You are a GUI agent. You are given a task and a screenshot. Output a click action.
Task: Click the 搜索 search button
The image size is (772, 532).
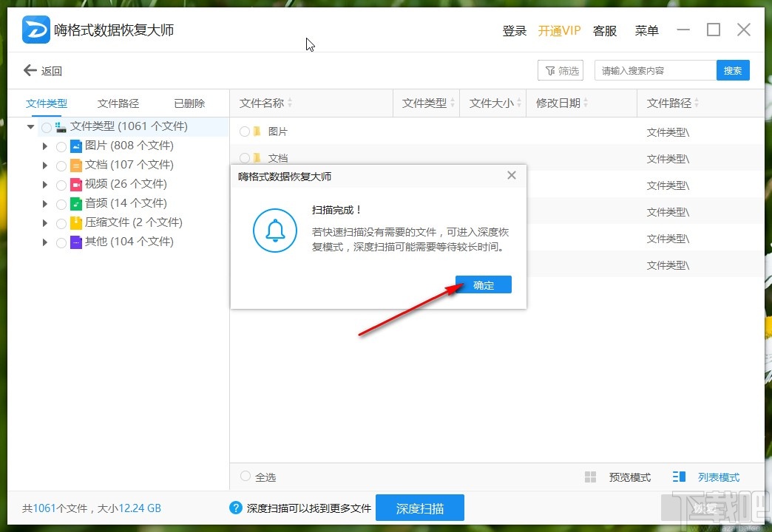click(733, 70)
